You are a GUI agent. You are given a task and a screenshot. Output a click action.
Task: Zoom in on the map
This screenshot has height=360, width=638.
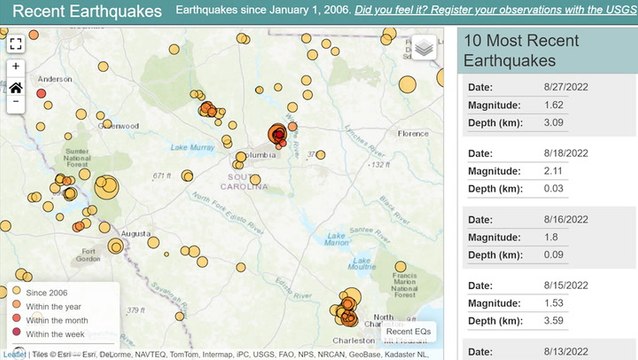pyautogui.click(x=16, y=66)
